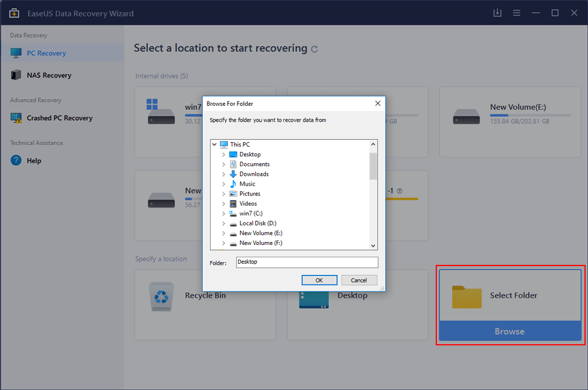Select PC Recovery in the sidebar
Viewport: 588px width, 390px height.
(46, 53)
